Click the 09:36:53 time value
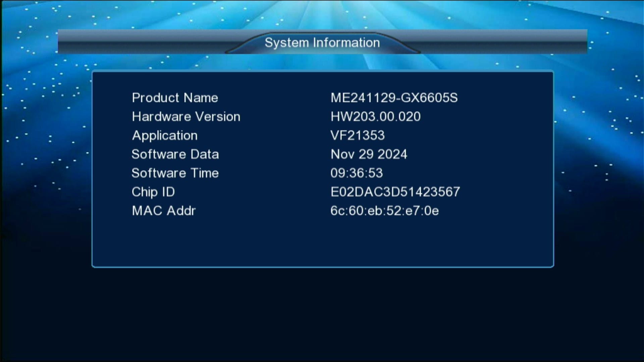Viewport: 644px width, 362px height. coord(356,173)
